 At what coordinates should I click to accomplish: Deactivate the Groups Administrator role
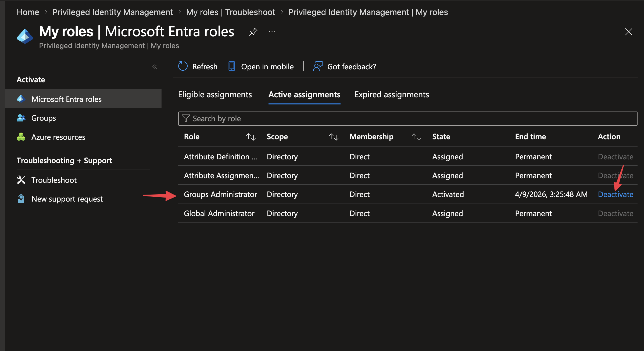pyautogui.click(x=616, y=194)
